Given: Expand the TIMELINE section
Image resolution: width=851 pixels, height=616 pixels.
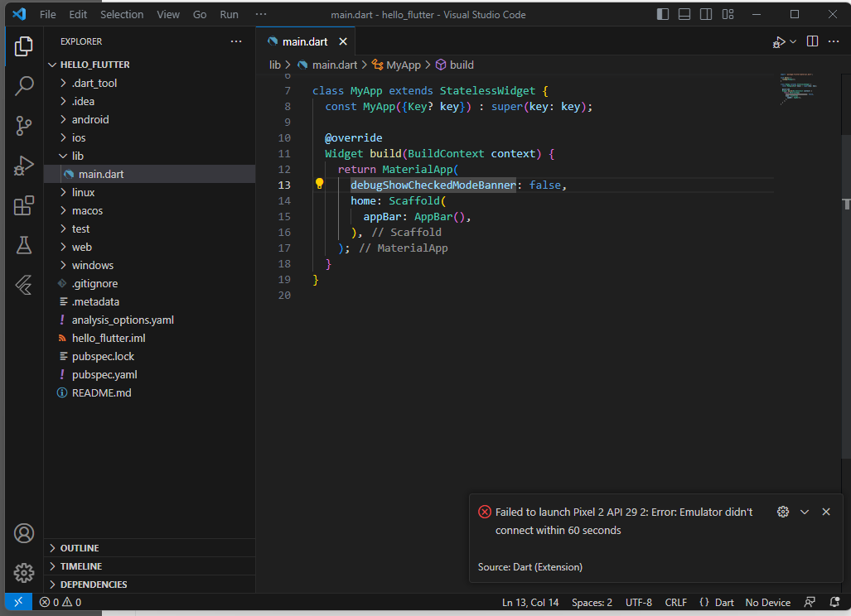Looking at the screenshot, I should click(149, 566).
